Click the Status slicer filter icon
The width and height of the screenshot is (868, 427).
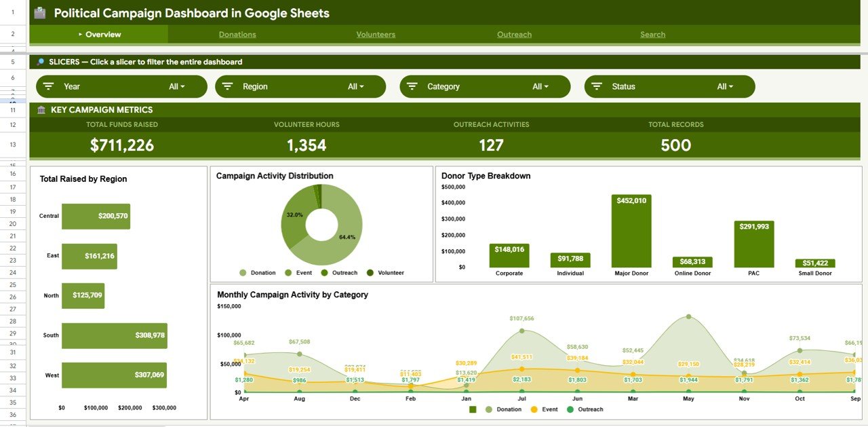[x=596, y=86]
